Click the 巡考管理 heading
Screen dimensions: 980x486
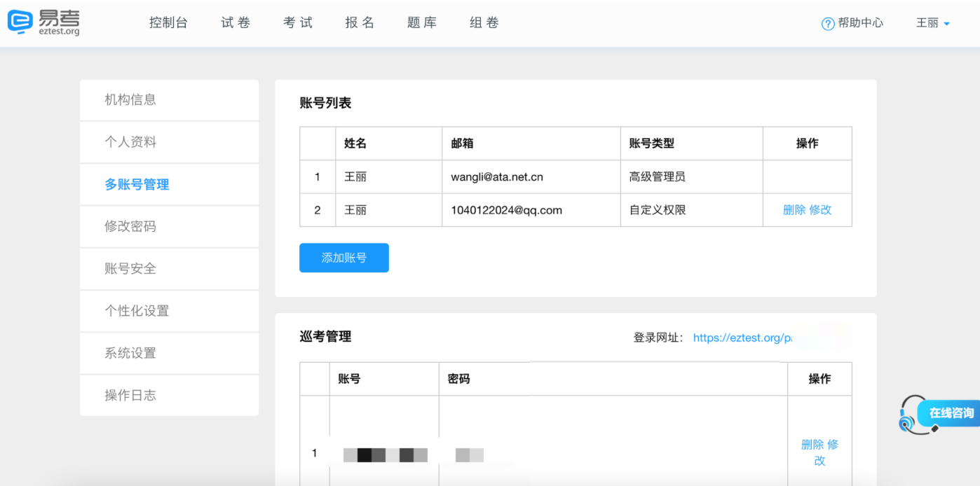pyautogui.click(x=325, y=337)
